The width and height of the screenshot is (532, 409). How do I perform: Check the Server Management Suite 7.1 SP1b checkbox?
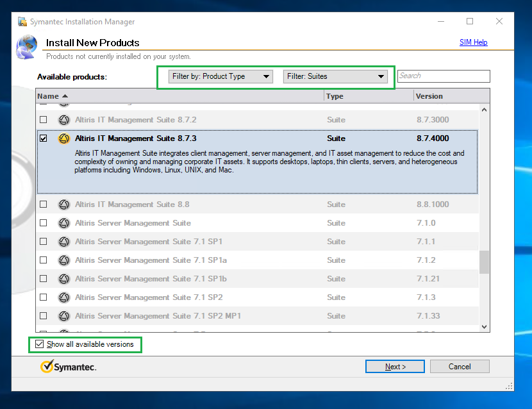point(44,279)
